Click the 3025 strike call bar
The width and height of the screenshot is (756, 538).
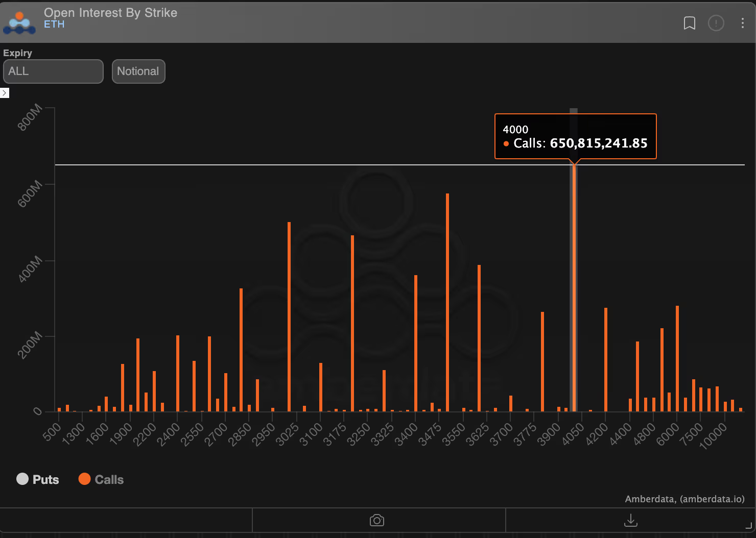pos(289,316)
